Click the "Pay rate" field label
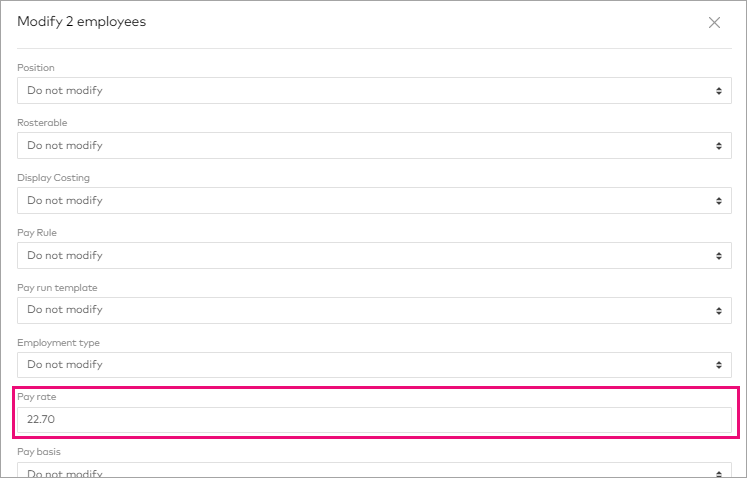 38,397
